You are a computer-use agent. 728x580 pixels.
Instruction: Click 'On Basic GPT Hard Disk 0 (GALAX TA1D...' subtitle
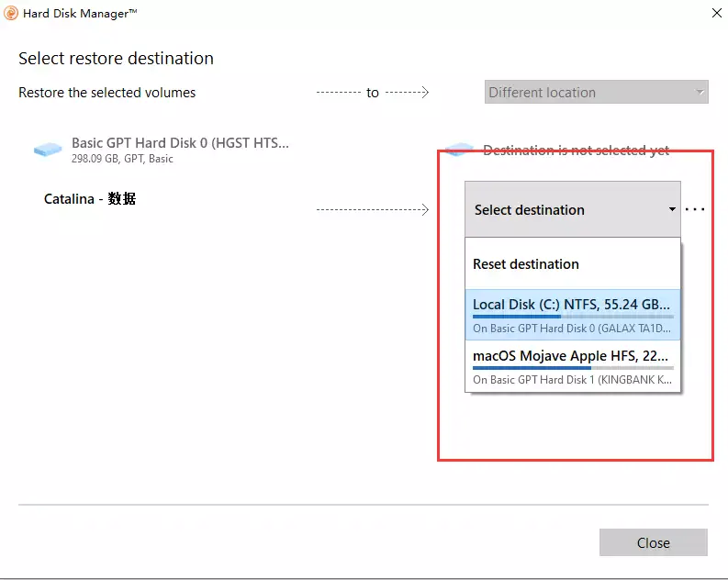[x=572, y=329]
